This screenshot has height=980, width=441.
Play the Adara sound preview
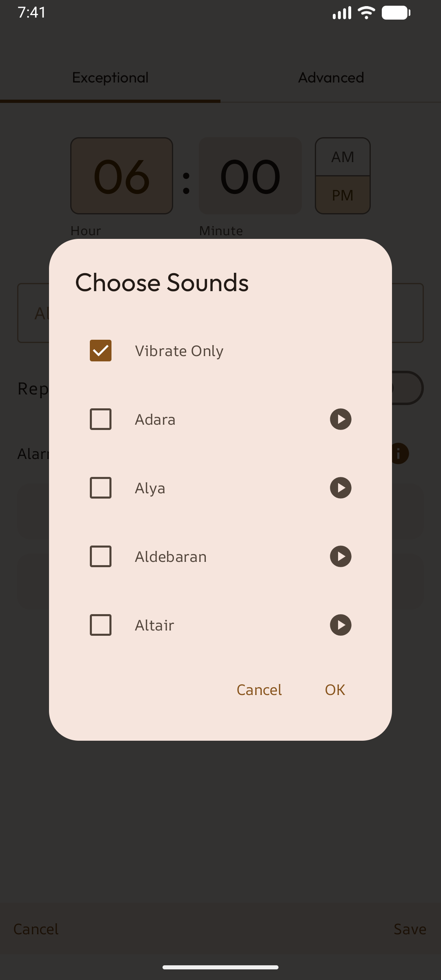point(340,419)
